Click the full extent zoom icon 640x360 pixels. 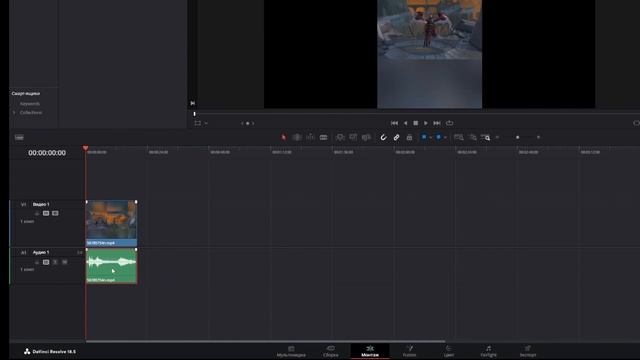coord(459,138)
